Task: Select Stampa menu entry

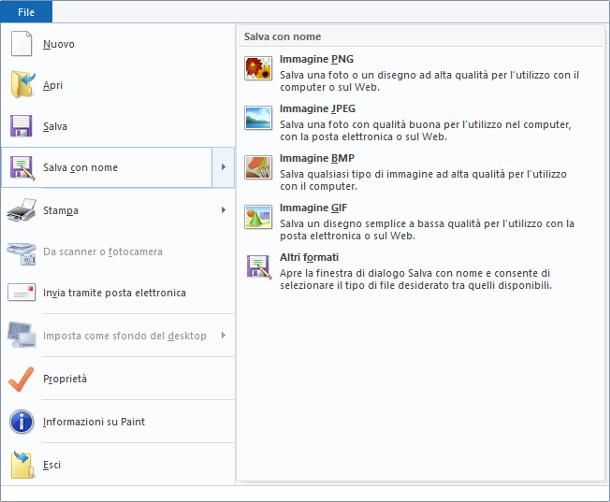Action: [118, 210]
